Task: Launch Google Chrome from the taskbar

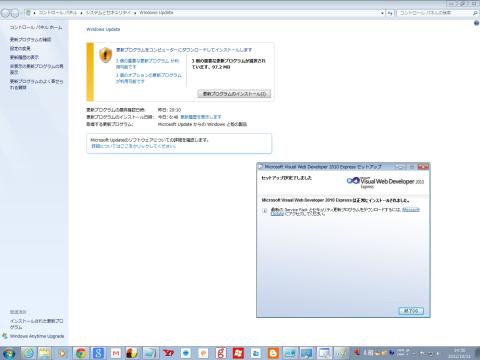Action: (x=81, y=353)
